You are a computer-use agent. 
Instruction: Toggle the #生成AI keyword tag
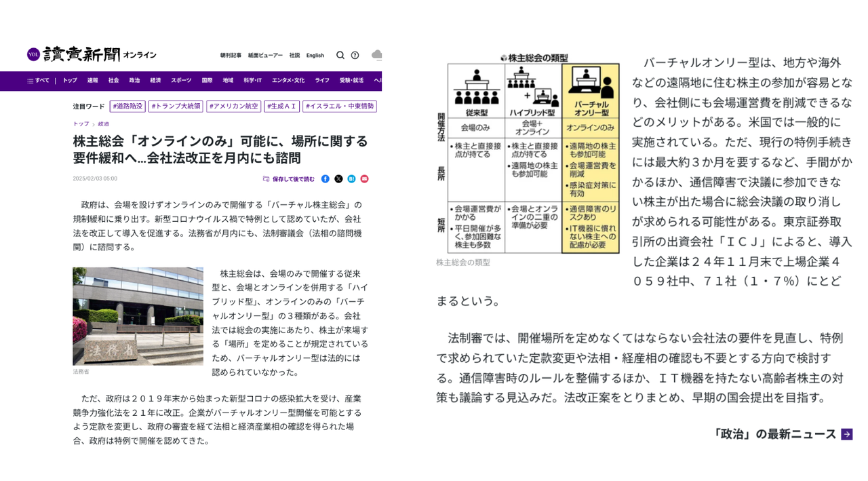click(281, 107)
